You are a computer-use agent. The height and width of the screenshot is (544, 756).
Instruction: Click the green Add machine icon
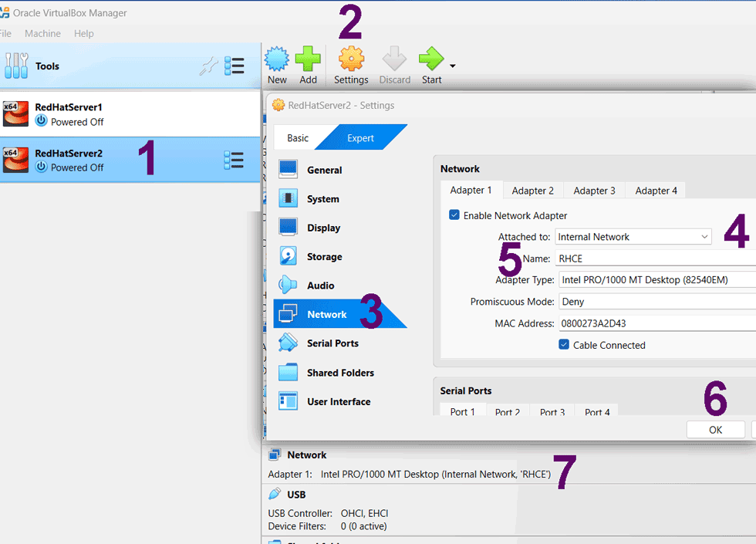pyautogui.click(x=308, y=59)
